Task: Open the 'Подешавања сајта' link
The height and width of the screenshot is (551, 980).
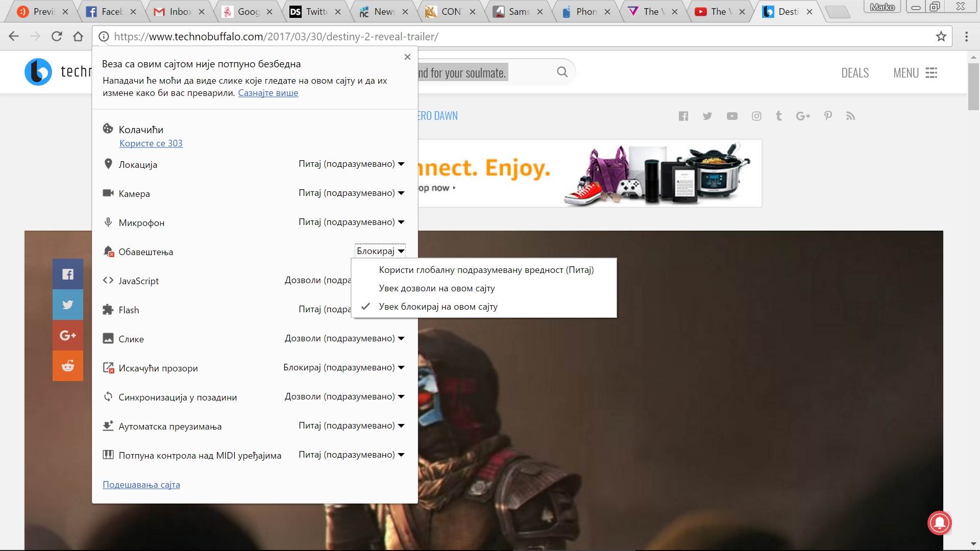Action: [x=141, y=485]
